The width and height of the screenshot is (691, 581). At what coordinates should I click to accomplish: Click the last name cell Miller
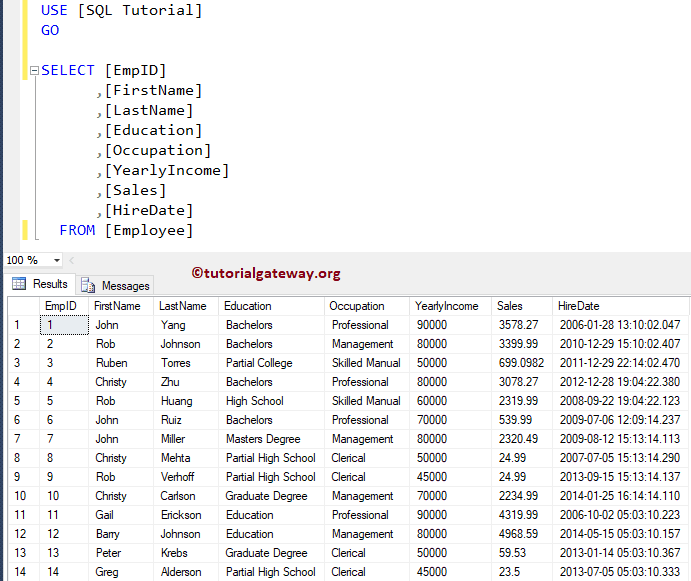click(186, 439)
